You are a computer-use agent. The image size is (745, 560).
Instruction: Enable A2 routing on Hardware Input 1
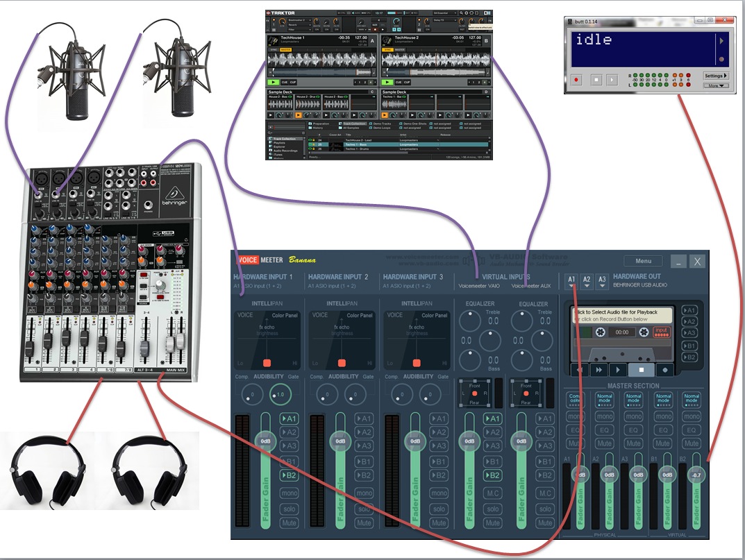290,432
